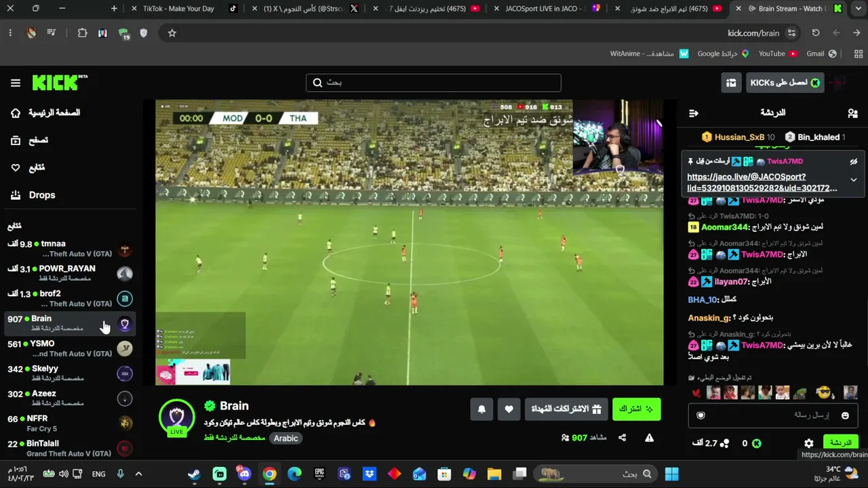Open Azeez channel in sidebar

coord(69,399)
